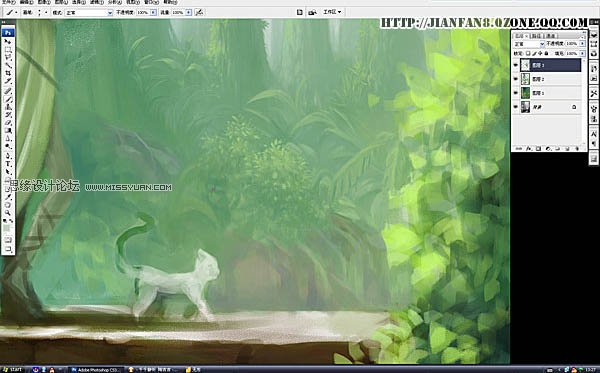Open the Layers panel options menu
This screenshot has width=600, height=373.
coord(584,37)
